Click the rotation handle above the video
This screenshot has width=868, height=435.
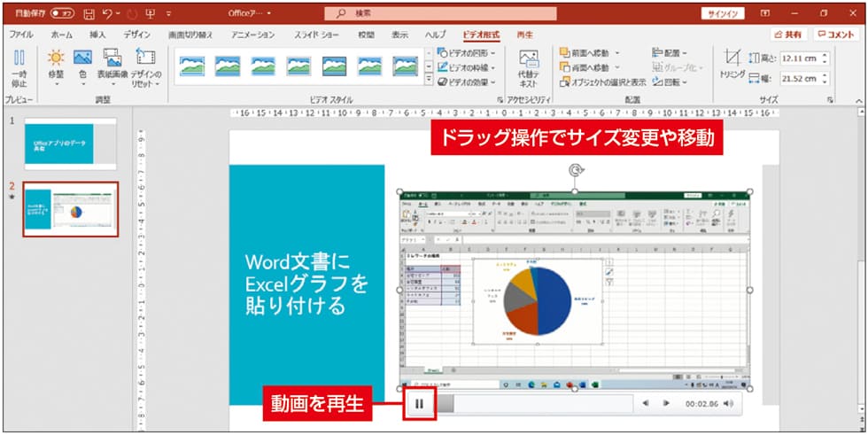(576, 170)
